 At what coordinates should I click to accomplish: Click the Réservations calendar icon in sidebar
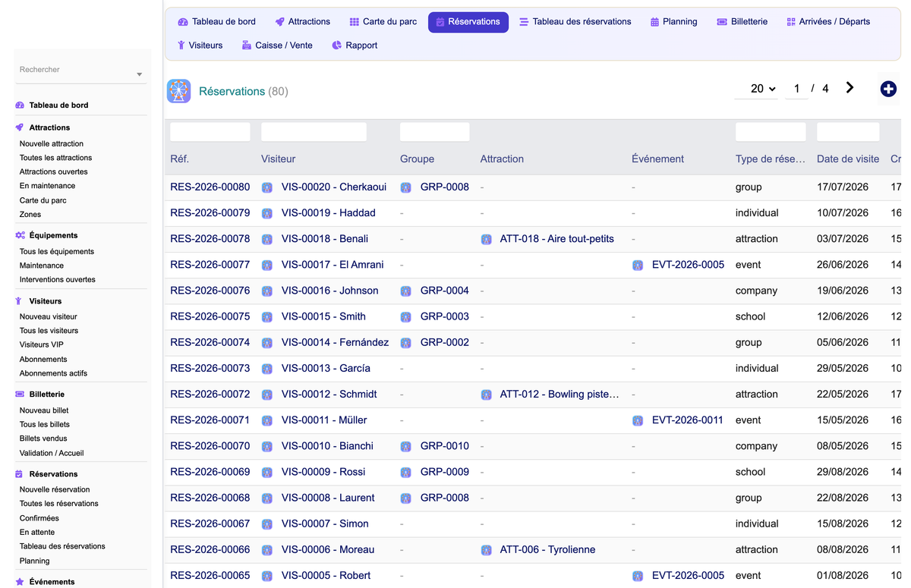point(20,474)
